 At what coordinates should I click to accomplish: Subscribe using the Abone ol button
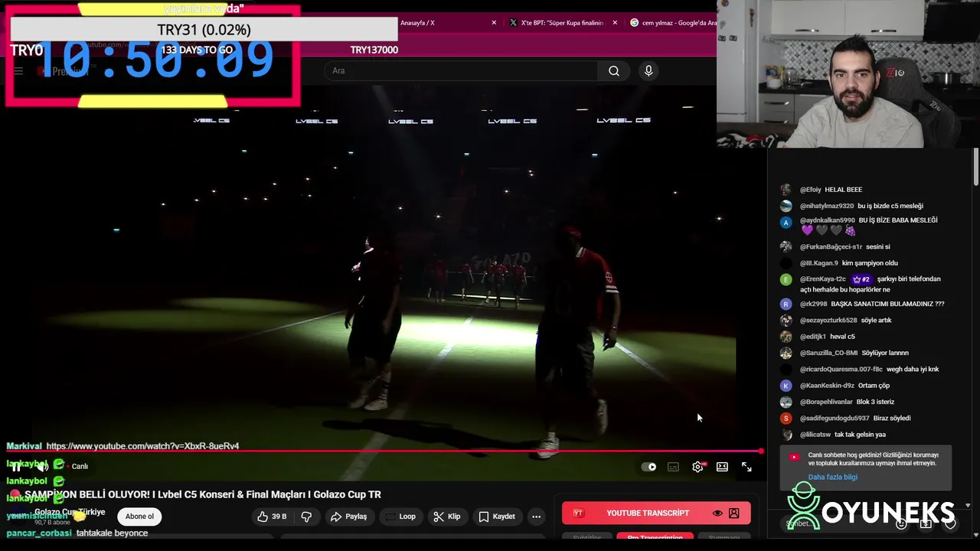139,517
